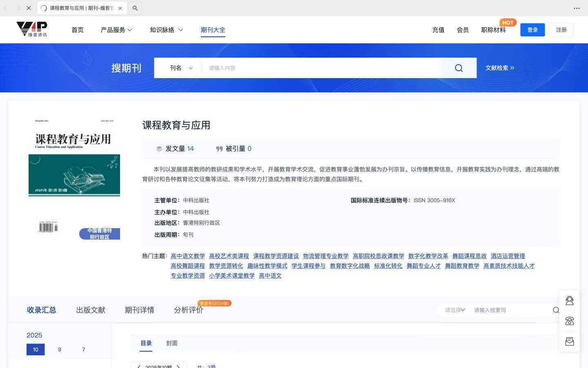
Task: Switch to the 出版文献 tab
Action: pyautogui.click(x=91, y=310)
